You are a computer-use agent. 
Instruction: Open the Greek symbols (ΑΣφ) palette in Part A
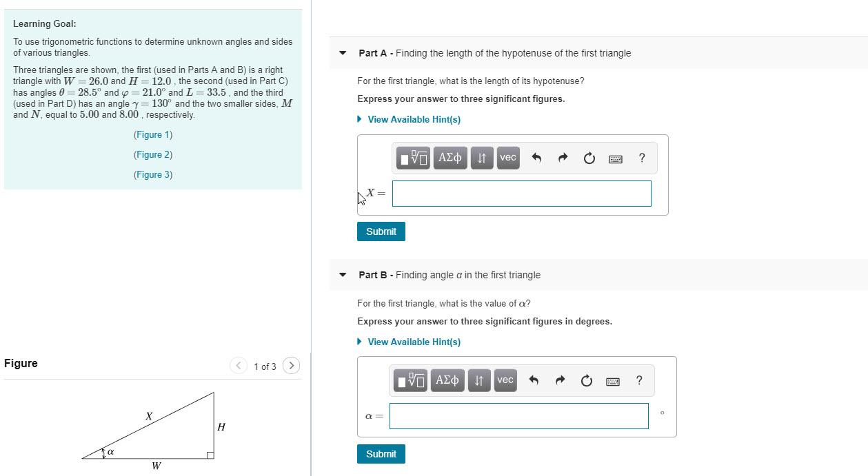click(450, 157)
